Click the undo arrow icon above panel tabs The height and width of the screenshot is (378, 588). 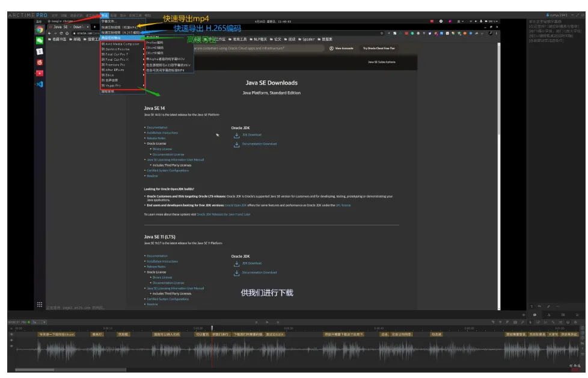pos(539,306)
